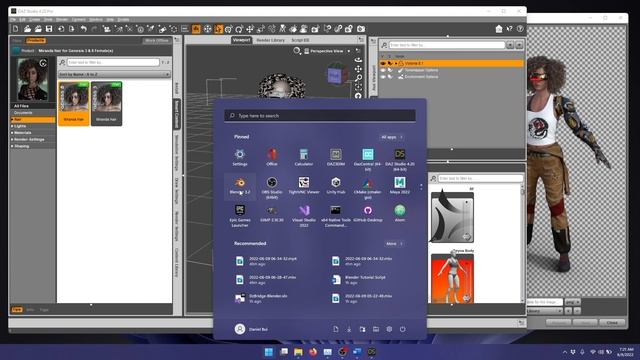
Task: Open the DAZ3DIM pinned app
Action: pyautogui.click(x=336, y=158)
